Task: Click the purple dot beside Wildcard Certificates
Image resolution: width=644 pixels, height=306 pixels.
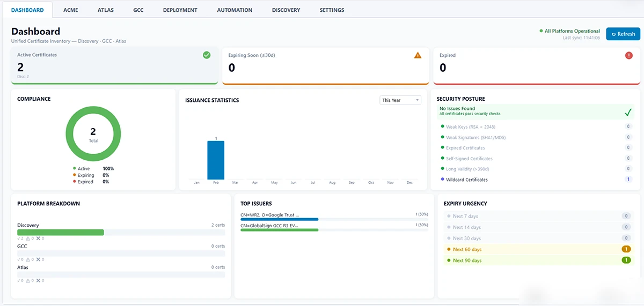Action: tap(442, 180)
